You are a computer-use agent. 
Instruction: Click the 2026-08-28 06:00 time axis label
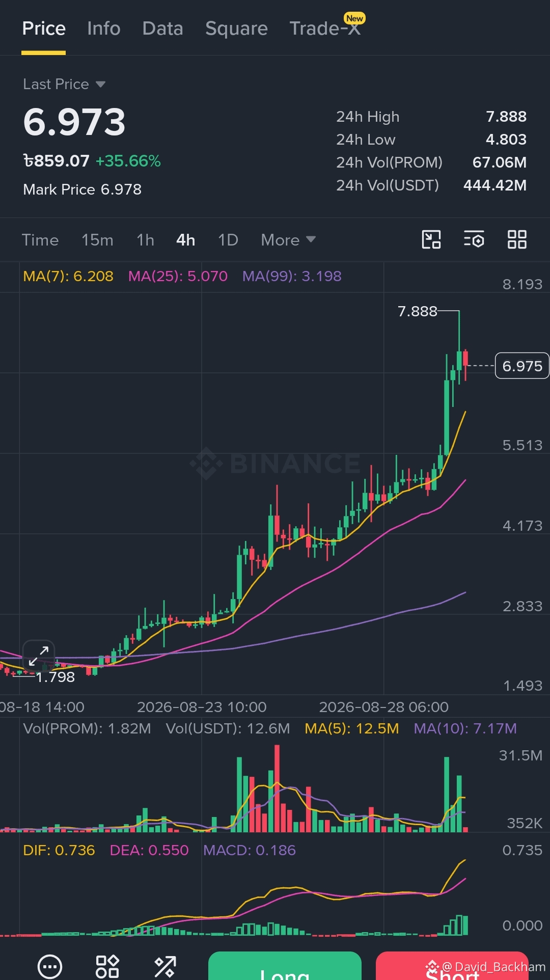(x=383, y=707)
